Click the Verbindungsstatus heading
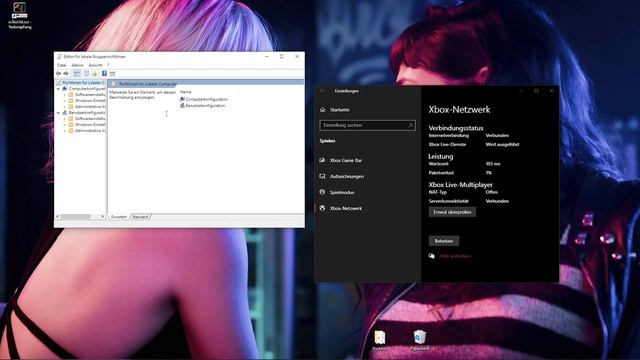This screenshot has width=640, height=360. [x=456, y=128]
